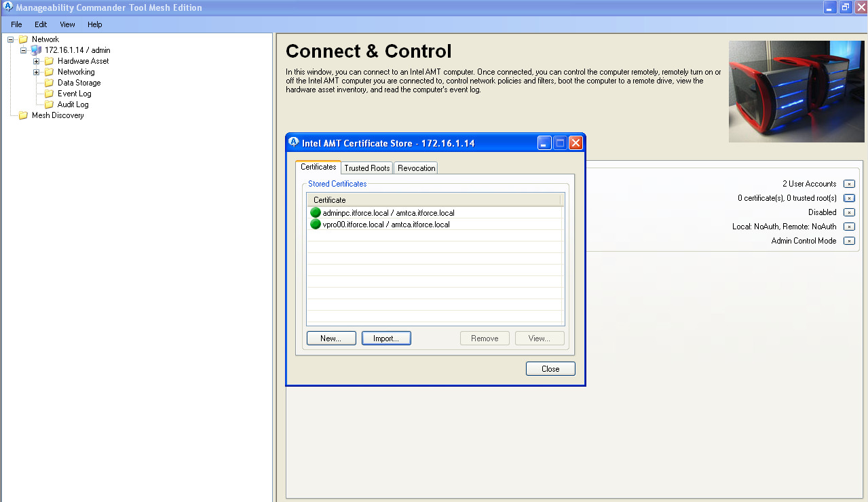The height and width of the screenshot is (502, 868).
Task: Minimize the Manageability Commander Tool main window
Action: [x=830, y=7]
